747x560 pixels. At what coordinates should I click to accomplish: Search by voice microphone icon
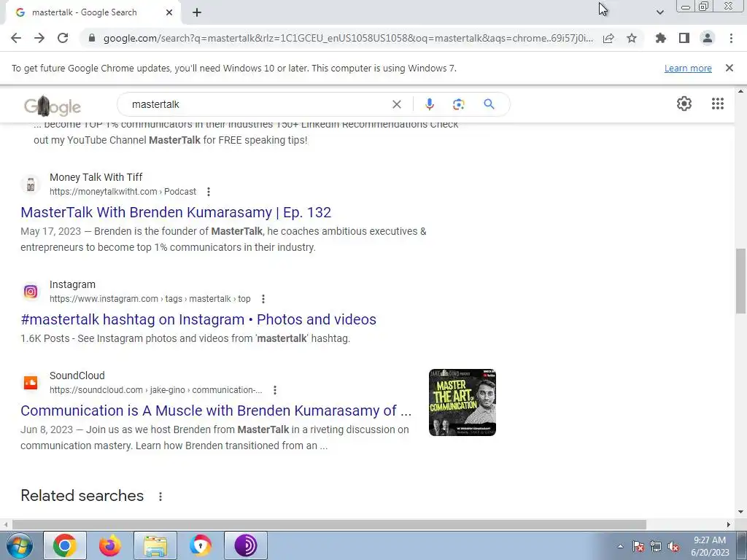pyautogui.click(x=429, y=104)
